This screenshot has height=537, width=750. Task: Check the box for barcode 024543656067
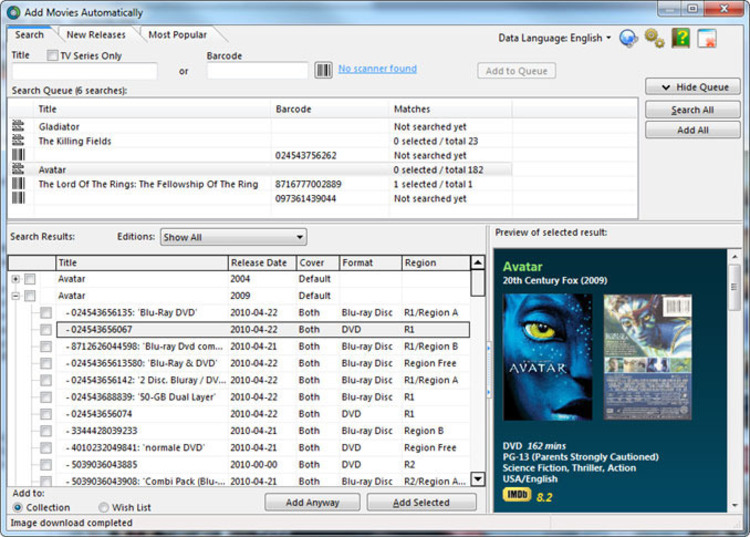point(46,329)
